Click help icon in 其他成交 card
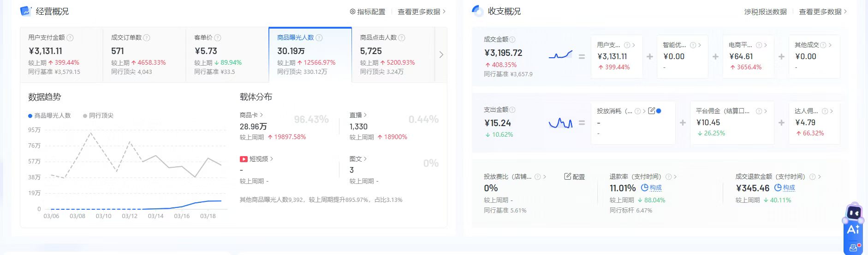Image resolution: width=868 pixels, height=255 pixels. (x=823, y=45)
